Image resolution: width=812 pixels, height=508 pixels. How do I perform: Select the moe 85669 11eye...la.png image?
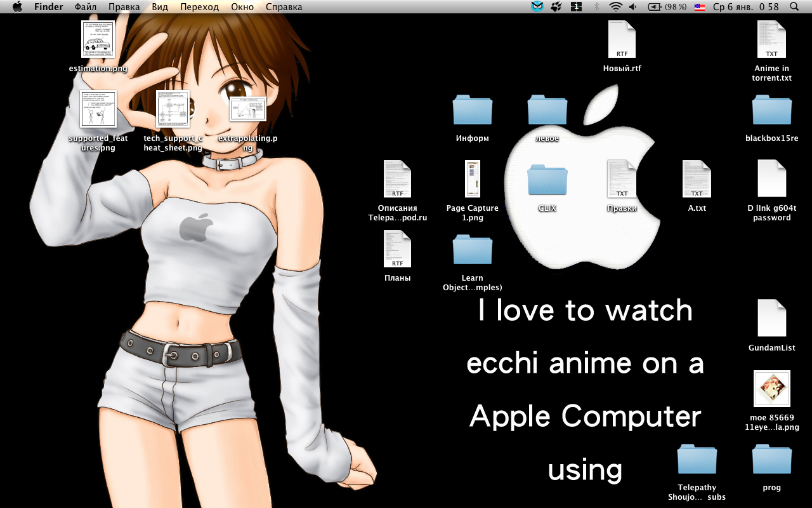point(772,389)
